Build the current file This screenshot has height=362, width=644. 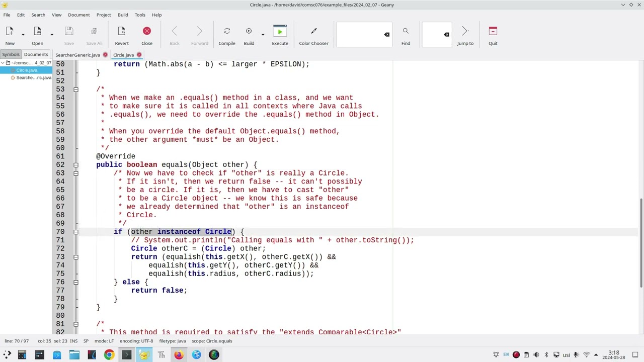tap(249, 36)
